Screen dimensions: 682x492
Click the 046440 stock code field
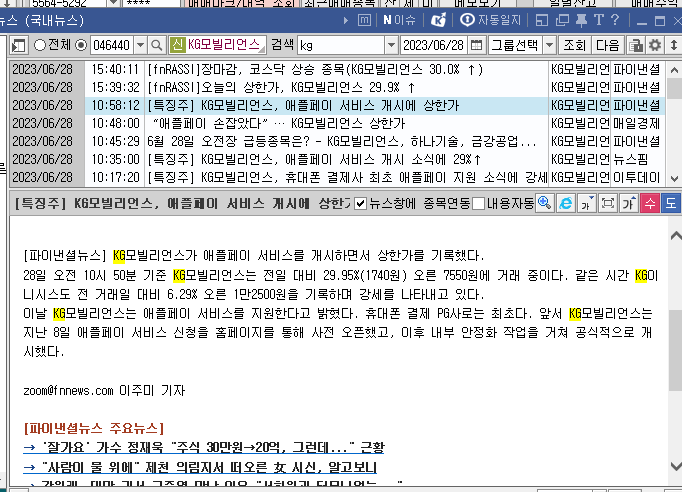pos(112,45)
